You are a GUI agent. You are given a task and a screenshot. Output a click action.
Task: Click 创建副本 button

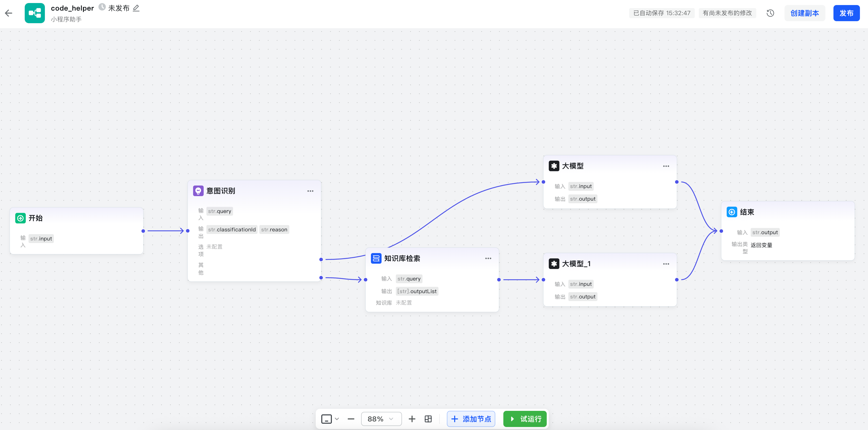[x=805, y=13]
